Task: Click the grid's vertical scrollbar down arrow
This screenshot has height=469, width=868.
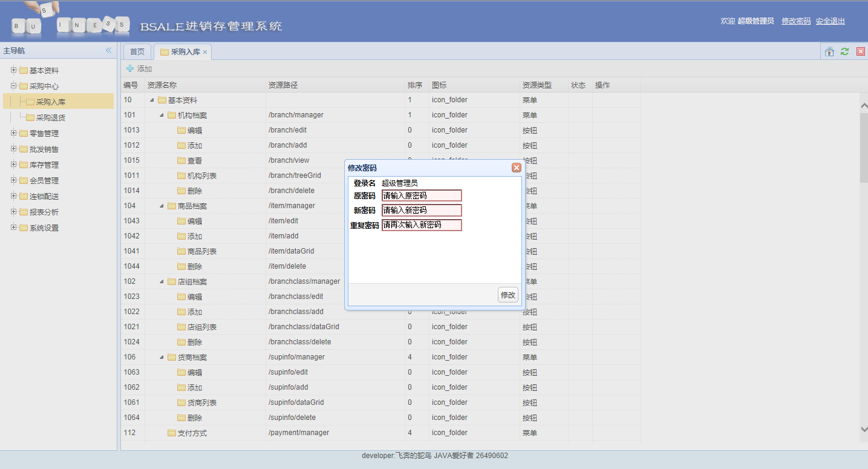Action: click(x=864, y=429)
